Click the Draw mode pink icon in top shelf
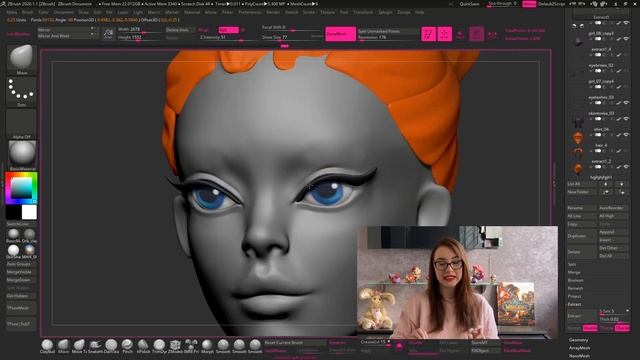 (444, 34)
